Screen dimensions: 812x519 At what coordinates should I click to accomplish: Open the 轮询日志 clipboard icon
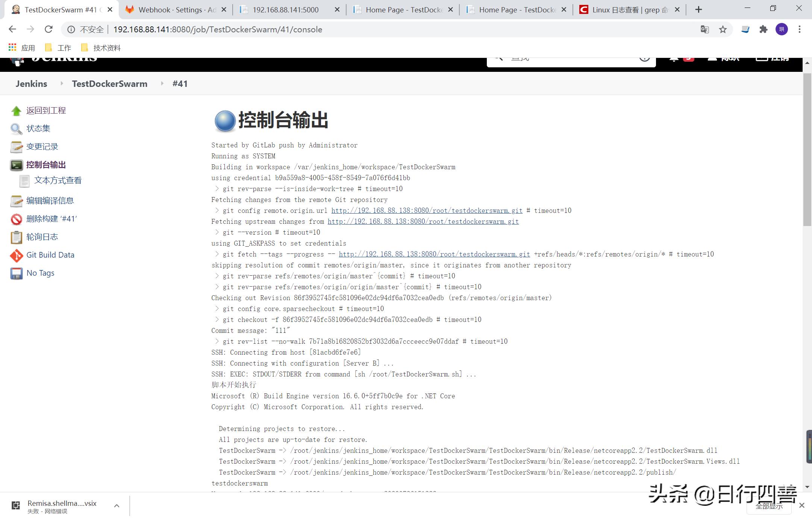point(16,237)
